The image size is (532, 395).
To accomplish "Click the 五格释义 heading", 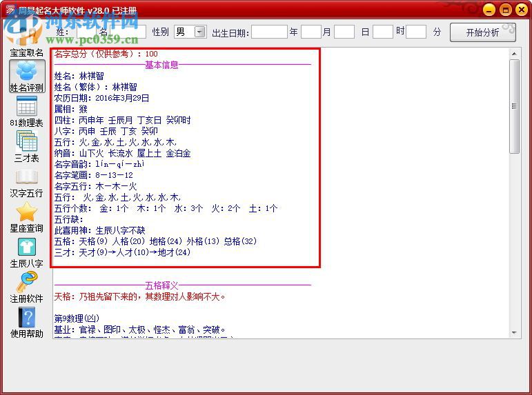I will (161, 285).
